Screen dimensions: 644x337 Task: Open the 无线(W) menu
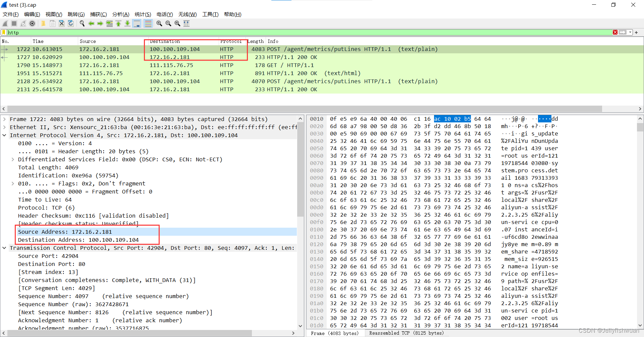187,14
